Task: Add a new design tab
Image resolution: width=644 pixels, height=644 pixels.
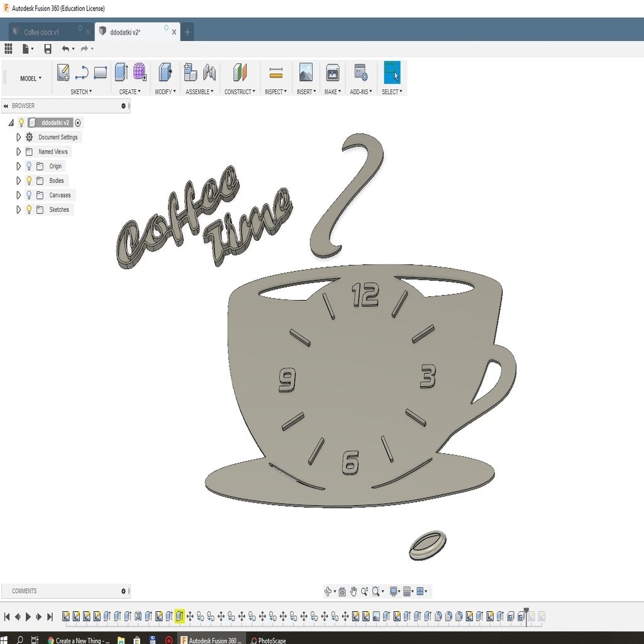Action: coord(187,32)
